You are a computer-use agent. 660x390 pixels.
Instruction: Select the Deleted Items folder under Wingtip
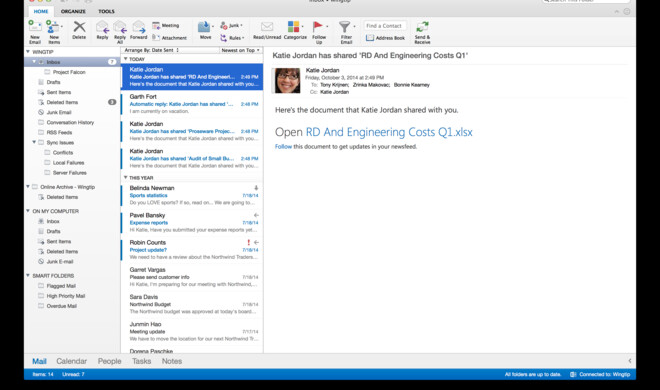(62, 102)
